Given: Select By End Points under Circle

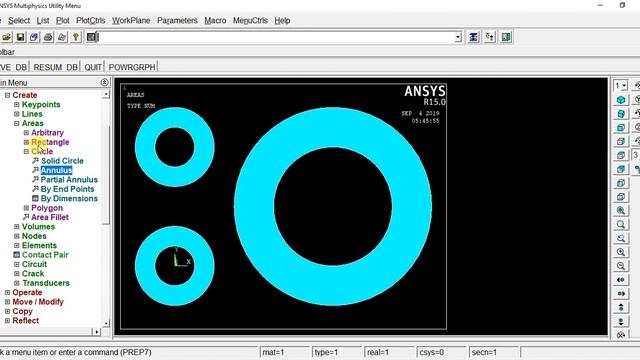Looking at the screenshot, I should pyautogui.click(x=67, y=189).
